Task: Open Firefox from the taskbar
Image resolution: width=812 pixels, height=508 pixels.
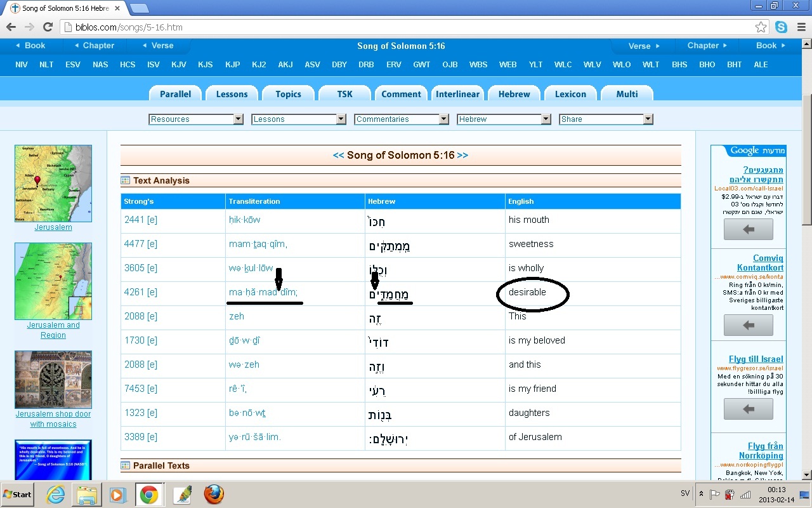Action: (214, 494)
